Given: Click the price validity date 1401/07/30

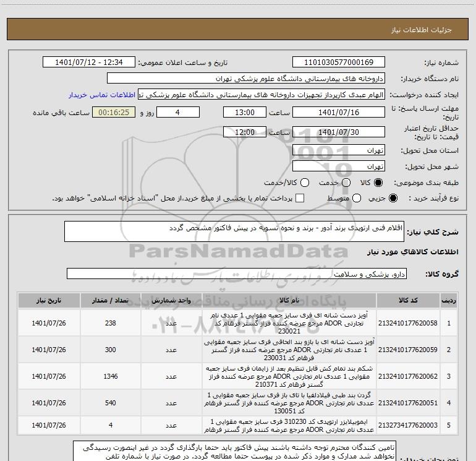Looking at the screenshot, I should 339,132.
